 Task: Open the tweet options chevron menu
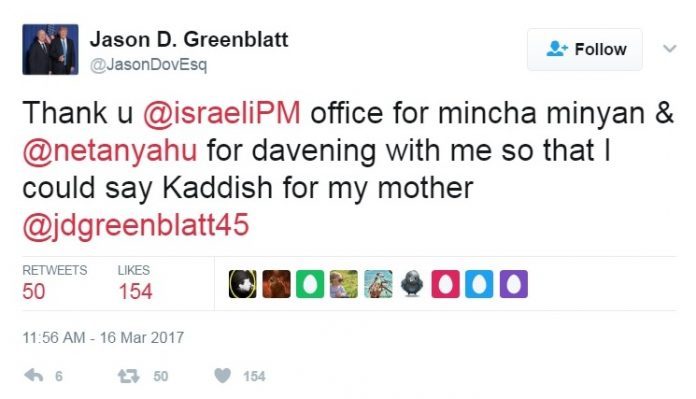coord(669,48)
